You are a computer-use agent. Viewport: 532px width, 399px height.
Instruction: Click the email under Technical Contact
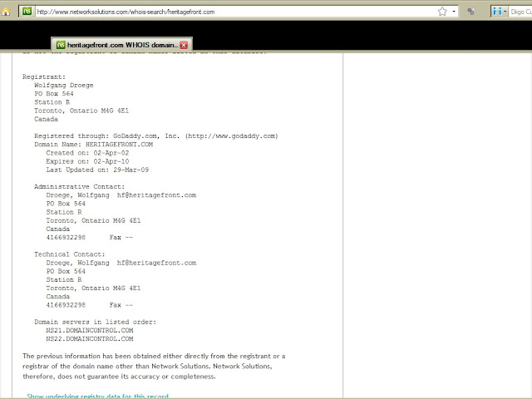pyautogui.click(x=156, y=263)
